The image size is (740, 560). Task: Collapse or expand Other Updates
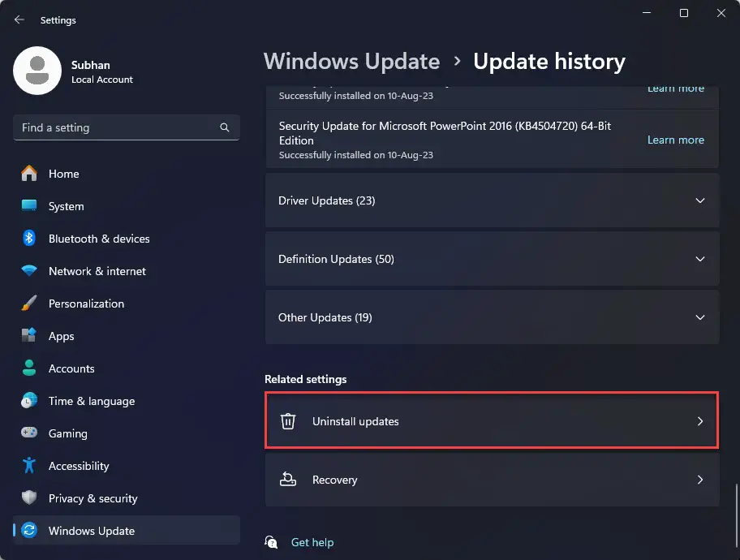491,317
